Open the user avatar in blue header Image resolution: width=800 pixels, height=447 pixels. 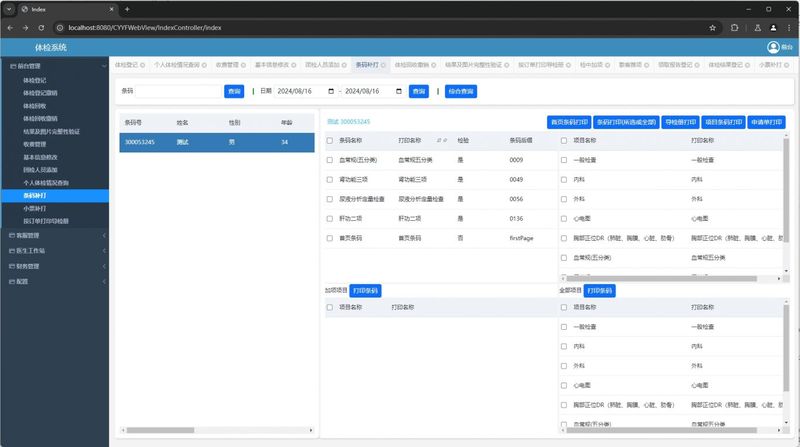(773, 47)
